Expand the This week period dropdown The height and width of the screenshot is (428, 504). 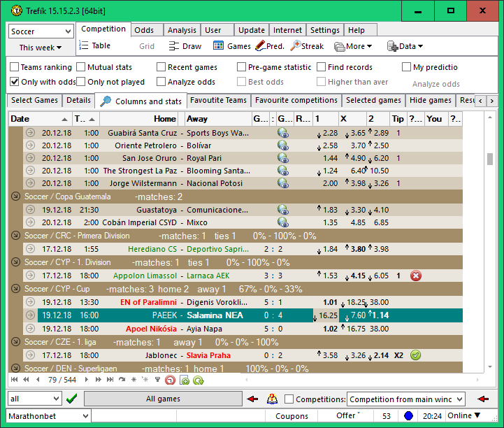(x=41, y=48)
